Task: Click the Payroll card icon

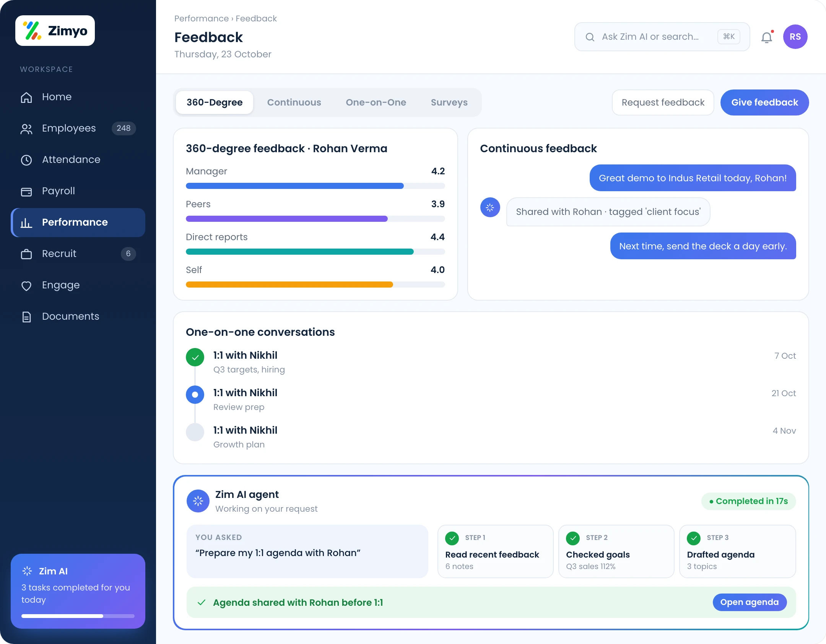Action: (x=26, y=191)
